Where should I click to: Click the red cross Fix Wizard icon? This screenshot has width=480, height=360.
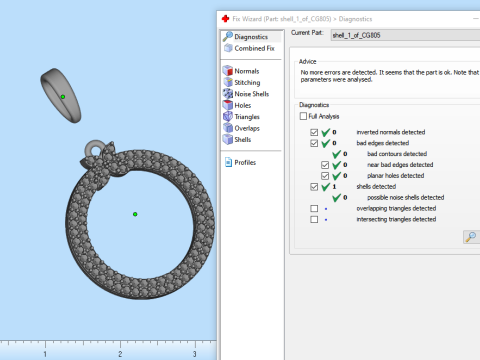pyautogui.click(x=226, y=19)
